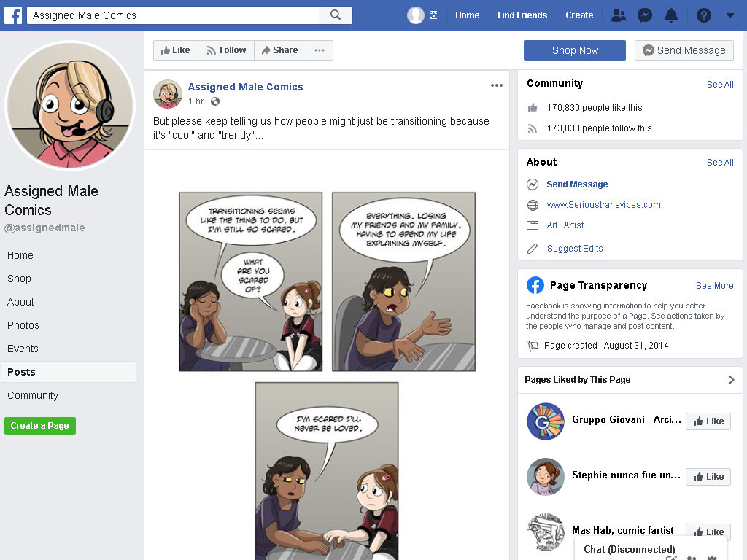Open the Chat (Disconnected) bar

pos(650,548)
